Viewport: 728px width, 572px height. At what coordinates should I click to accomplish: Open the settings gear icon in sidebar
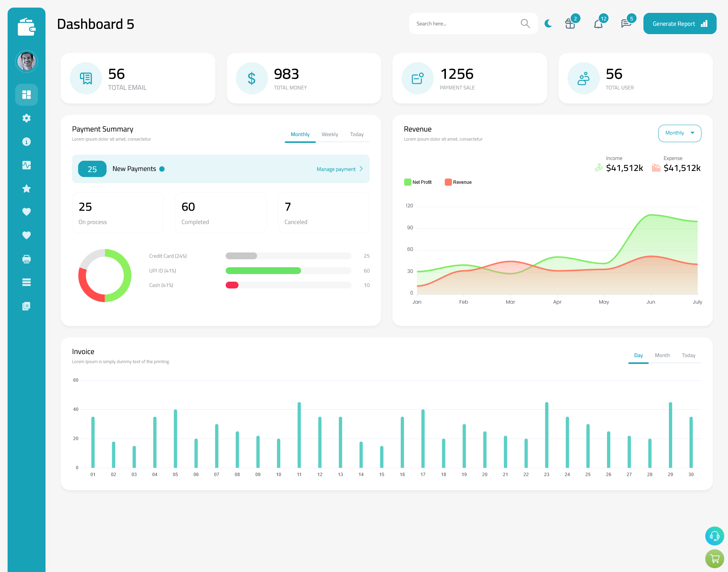click(x=27, y=118)
